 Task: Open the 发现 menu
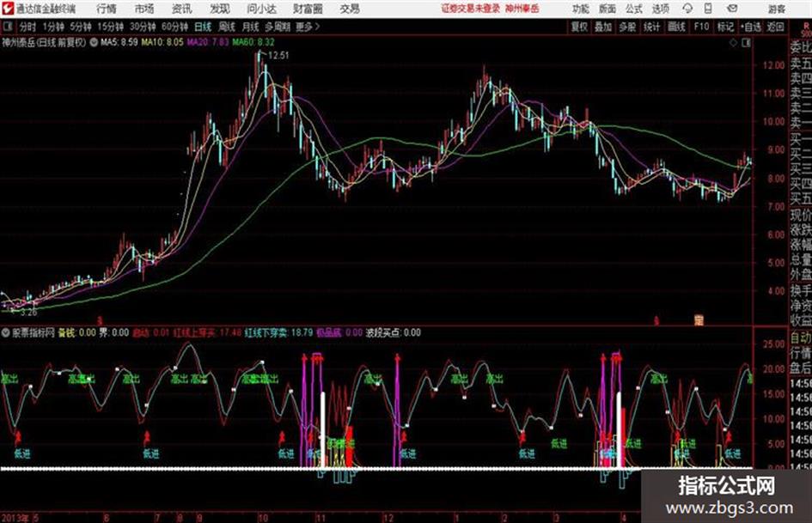coord(220,9)
